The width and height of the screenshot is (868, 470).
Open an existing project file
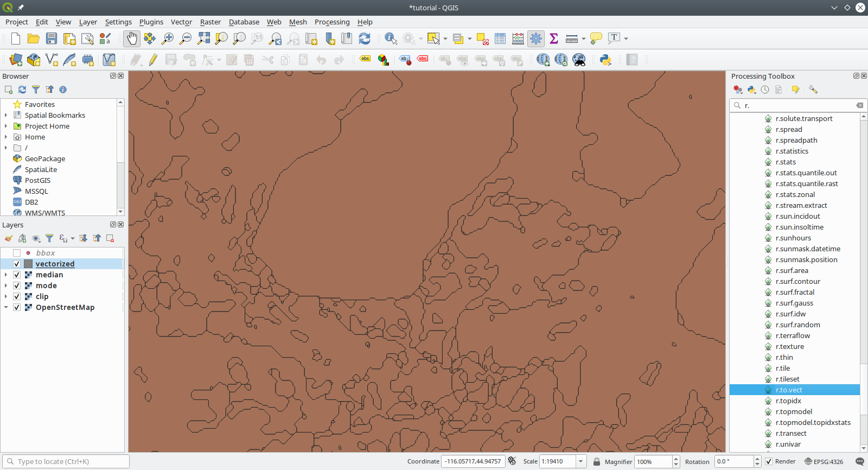point(34,39)
